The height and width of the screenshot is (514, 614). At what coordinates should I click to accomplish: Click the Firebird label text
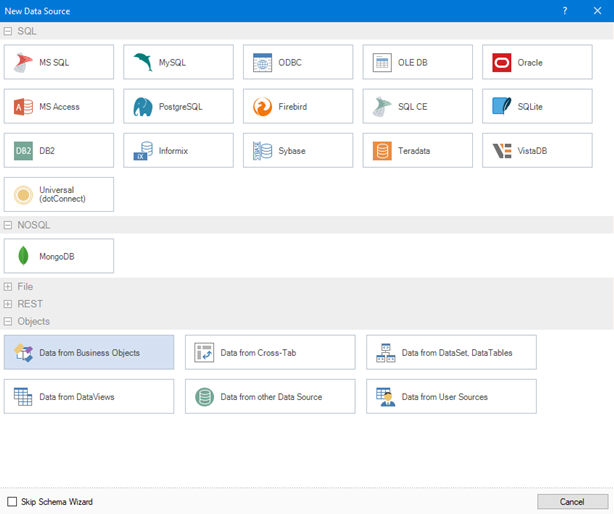(x=293, y=106)
